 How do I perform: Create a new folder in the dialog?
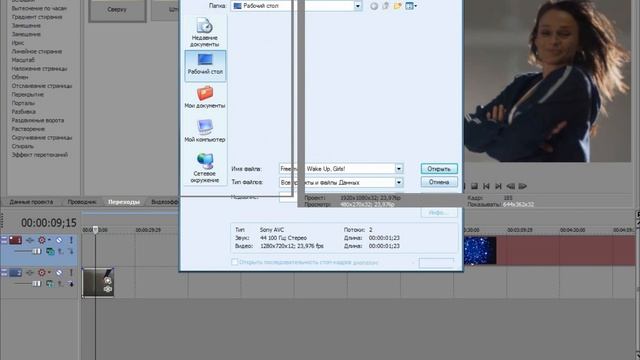coord(398,6)
